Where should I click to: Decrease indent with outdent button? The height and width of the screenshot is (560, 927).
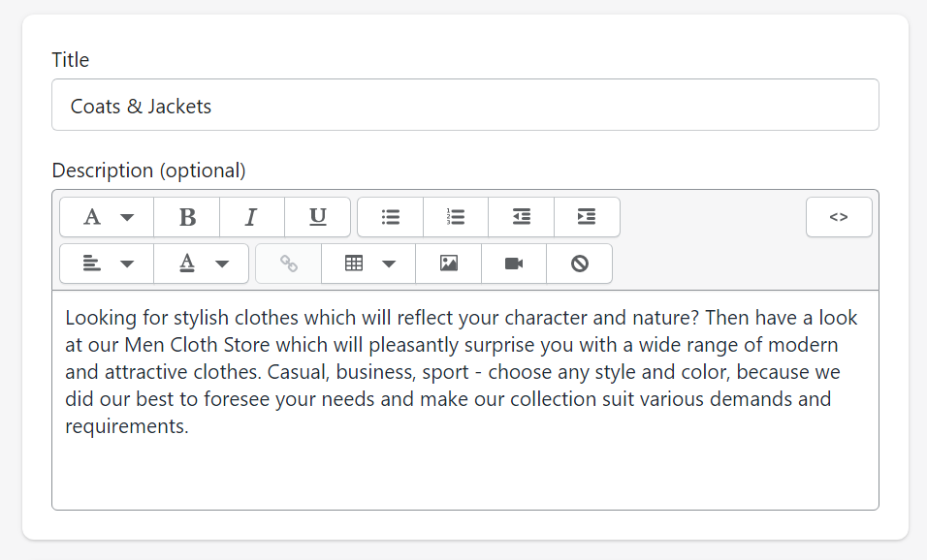click(522, 217)
